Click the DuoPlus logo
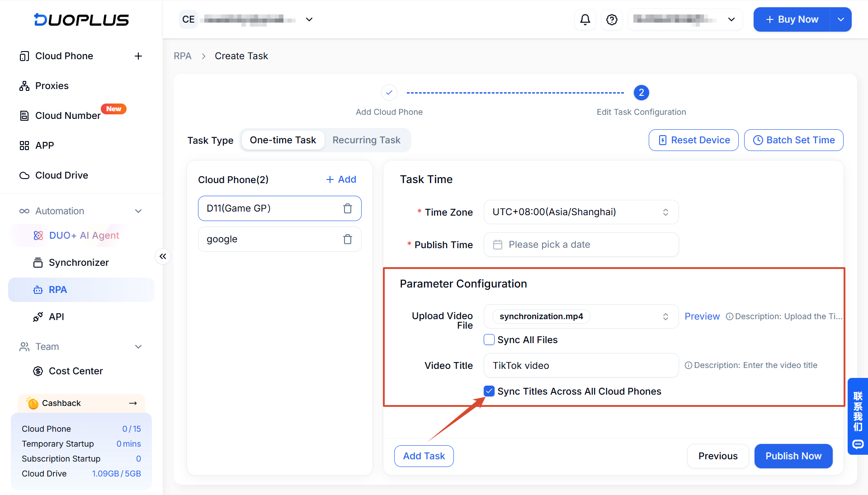 click(x=81, y=19)
